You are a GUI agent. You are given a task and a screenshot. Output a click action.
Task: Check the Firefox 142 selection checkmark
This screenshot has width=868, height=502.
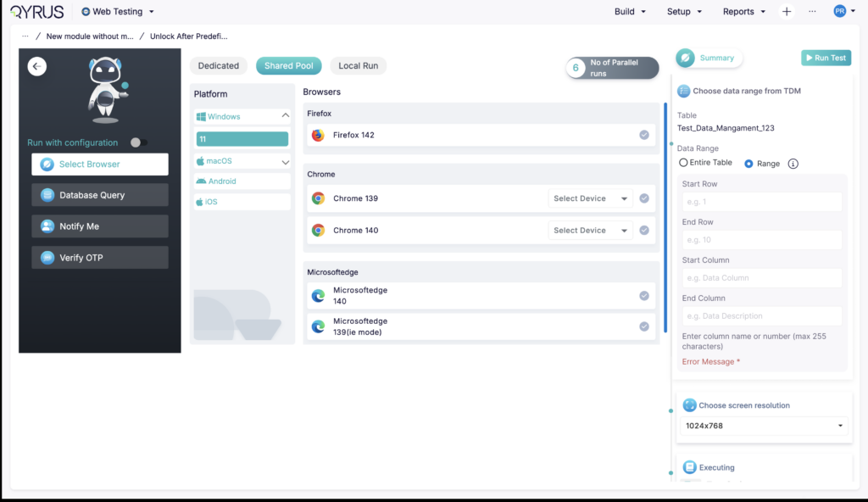click(644, 135)
